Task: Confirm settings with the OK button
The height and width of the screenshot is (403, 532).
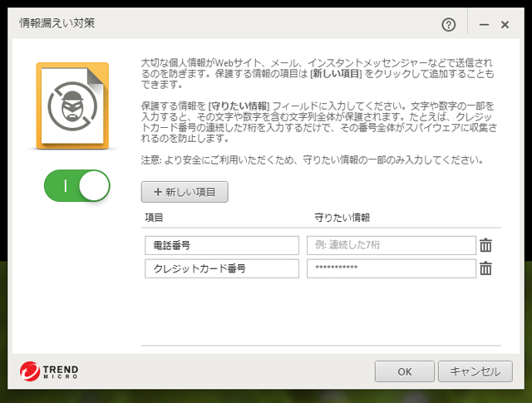Action: [405, 371]
